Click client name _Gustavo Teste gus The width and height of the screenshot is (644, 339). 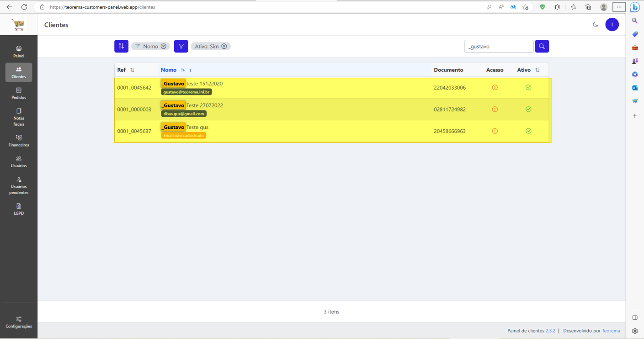[185, 127]
